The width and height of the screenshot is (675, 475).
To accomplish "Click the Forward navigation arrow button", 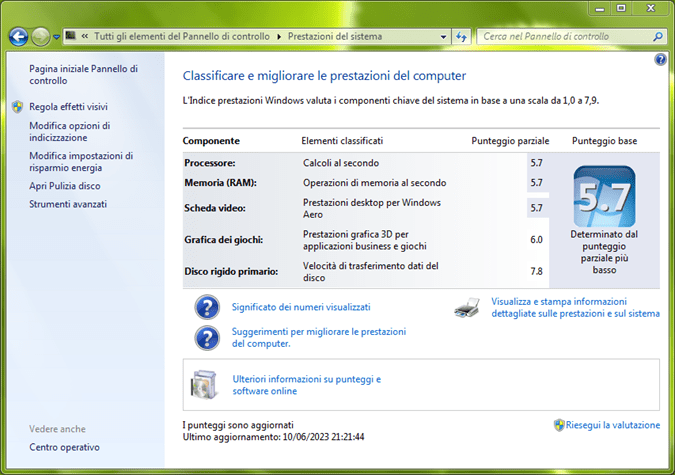I will [41, 37].
